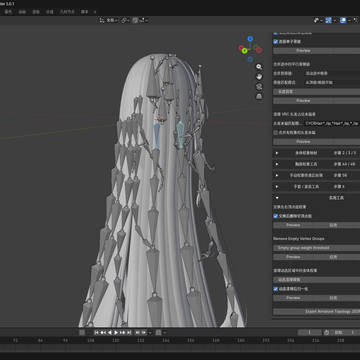Open the transform orientation dropdown in header
This screenshot has width=360, height=360.
tap(109, 20)
